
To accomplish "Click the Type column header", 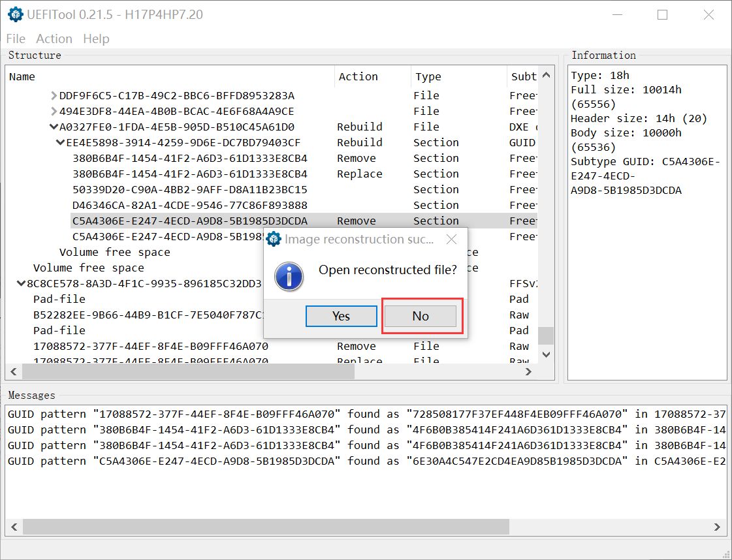I will [x=458, y=76].
